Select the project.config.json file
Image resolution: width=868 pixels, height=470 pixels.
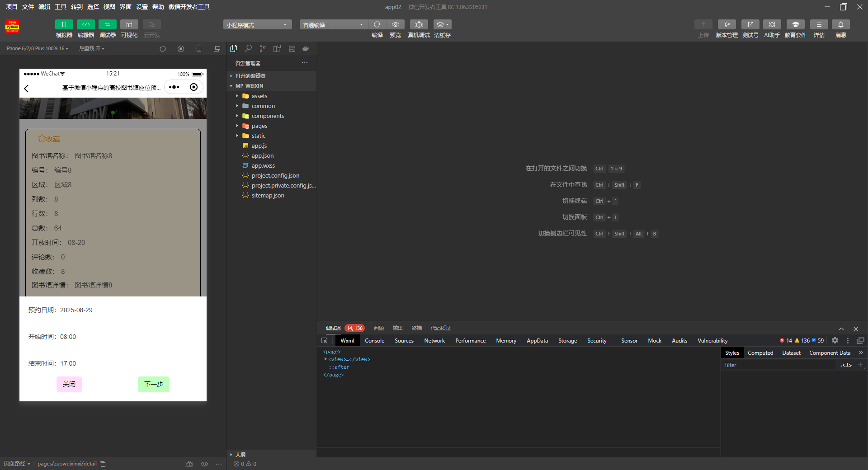[275, 175]
